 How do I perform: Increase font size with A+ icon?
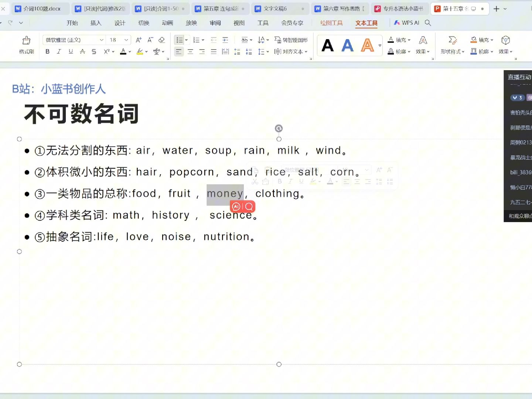pyautogui.click(x=139, y=40)
